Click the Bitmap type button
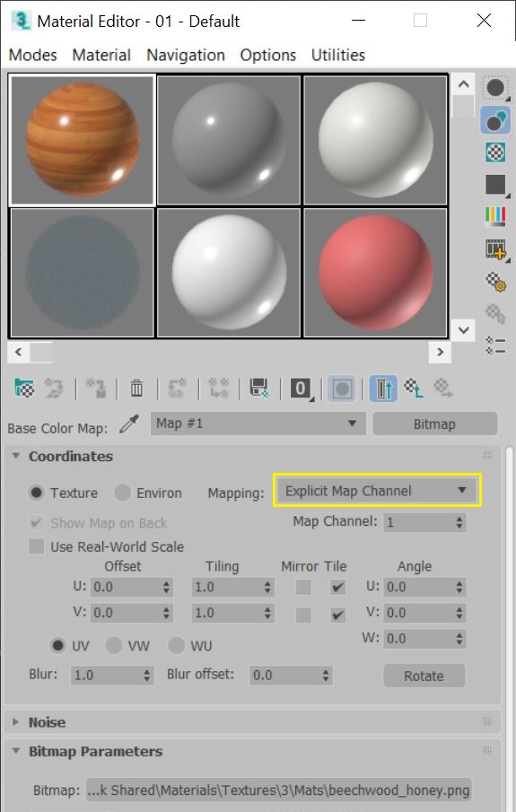516x812 pixels. point(434,424)
